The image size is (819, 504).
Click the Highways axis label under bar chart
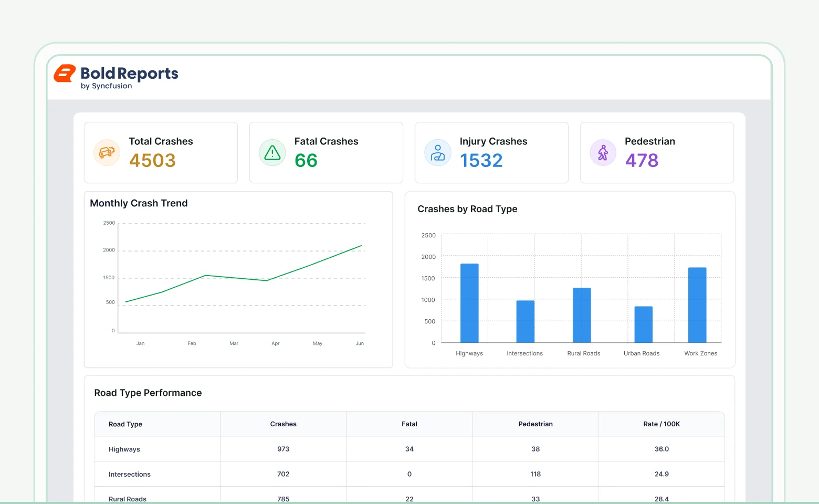click(469, 353)
